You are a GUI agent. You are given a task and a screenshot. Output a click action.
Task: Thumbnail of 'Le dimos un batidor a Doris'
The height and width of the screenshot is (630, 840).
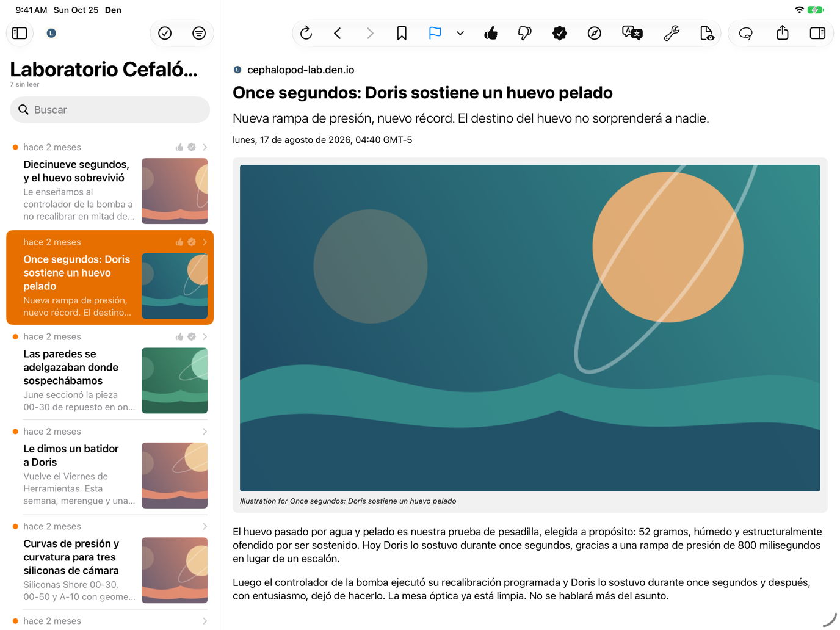[175, 476]
